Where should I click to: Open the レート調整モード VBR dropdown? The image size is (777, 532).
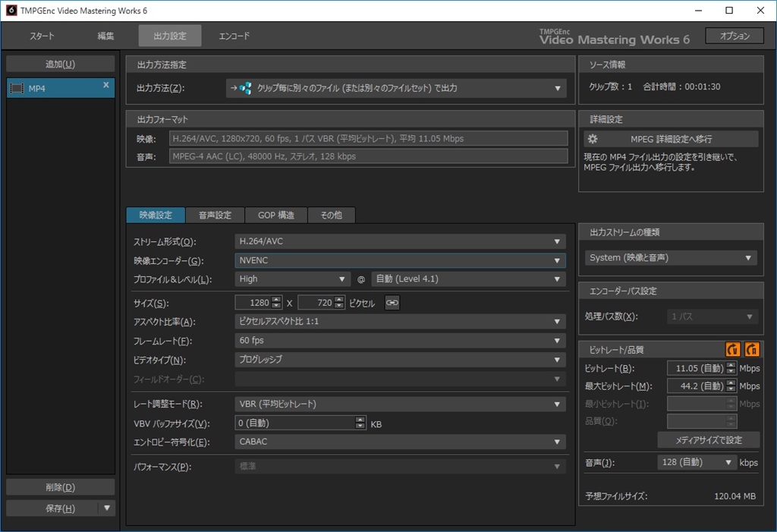click(400, 404)
